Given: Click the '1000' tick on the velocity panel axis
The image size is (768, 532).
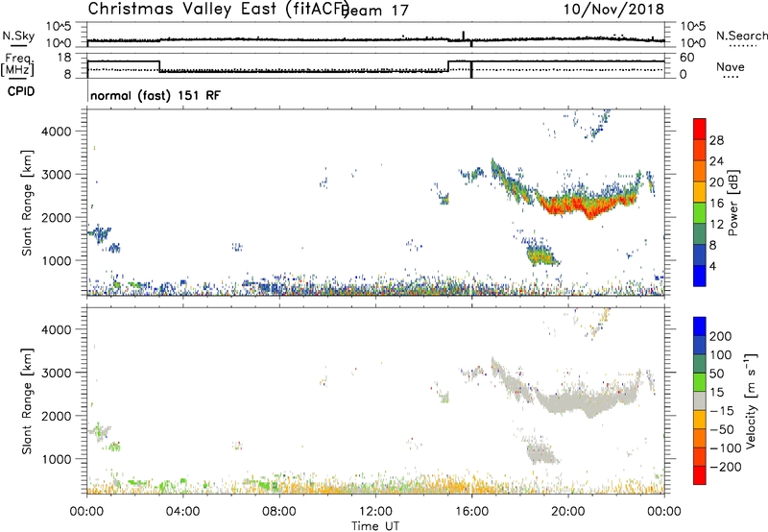Looking at the screenshot, I should pyautogui.click(x=56, y=459).
